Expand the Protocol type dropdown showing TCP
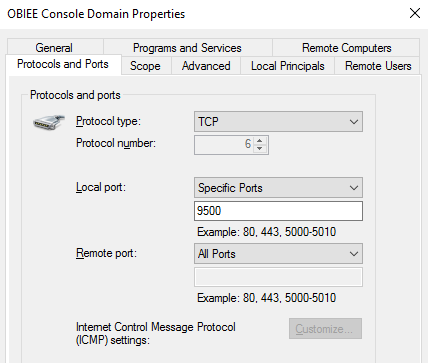The height and width of the screenshot is (363, 428). pyautogui.click(x=278, y=122)
